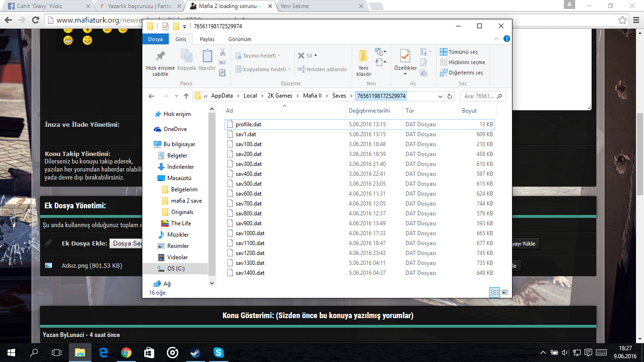Select the sav700.dat file

tap(359, 204)
